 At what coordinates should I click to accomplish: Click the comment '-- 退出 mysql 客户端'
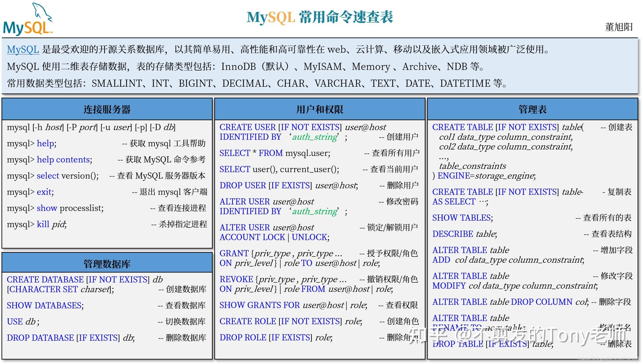(170, 192)
